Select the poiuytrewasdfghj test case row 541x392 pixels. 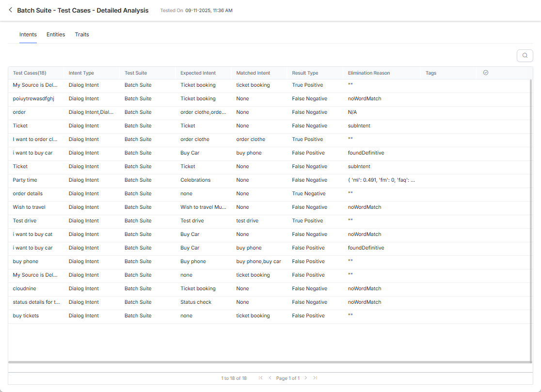(x=33, y=98)
